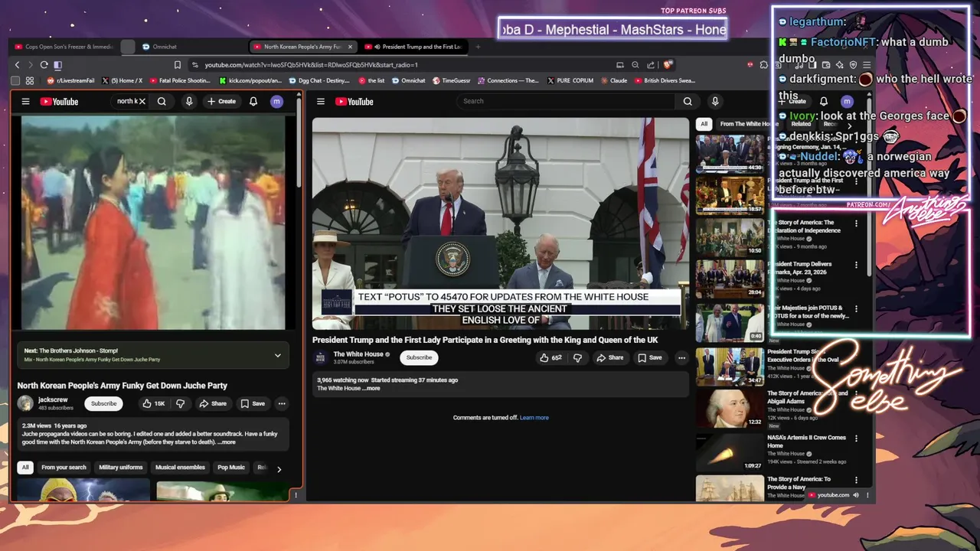Open the browser apps grid in bookmarks bar
Viewport: 980px width, 551px height.
(x=30, y=80)
